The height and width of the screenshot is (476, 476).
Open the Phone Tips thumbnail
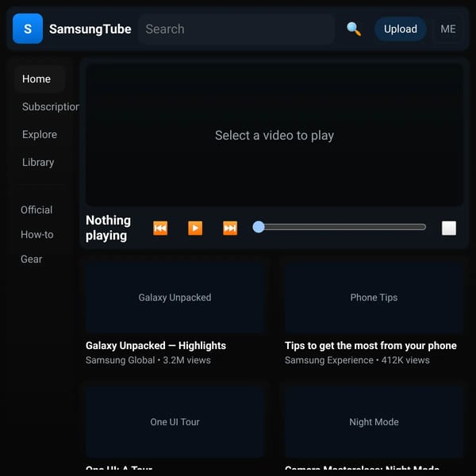coord(374,297)
